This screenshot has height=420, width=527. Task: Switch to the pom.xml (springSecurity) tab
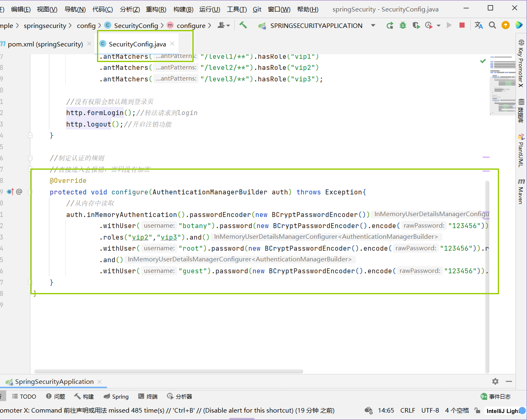pos(45,44)
